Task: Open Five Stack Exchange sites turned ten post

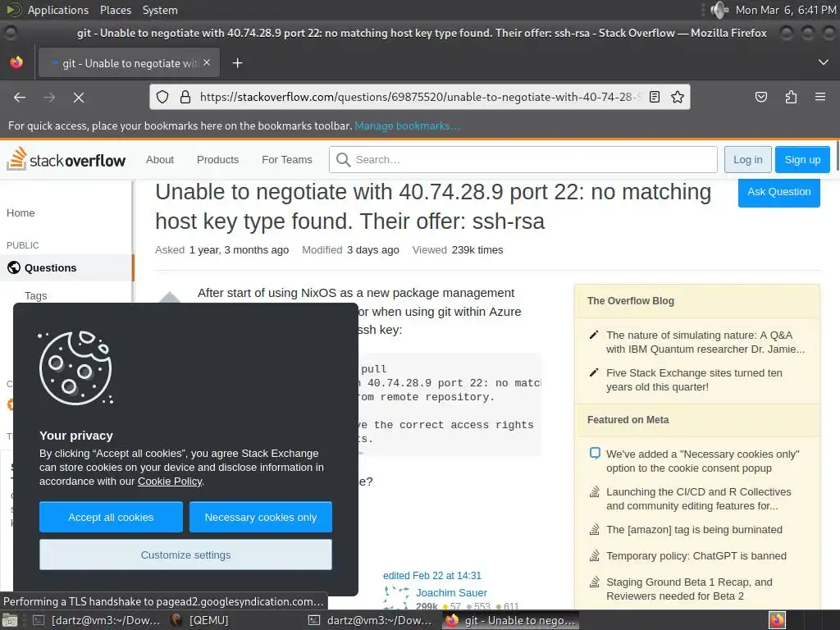Action: point(694,380)
